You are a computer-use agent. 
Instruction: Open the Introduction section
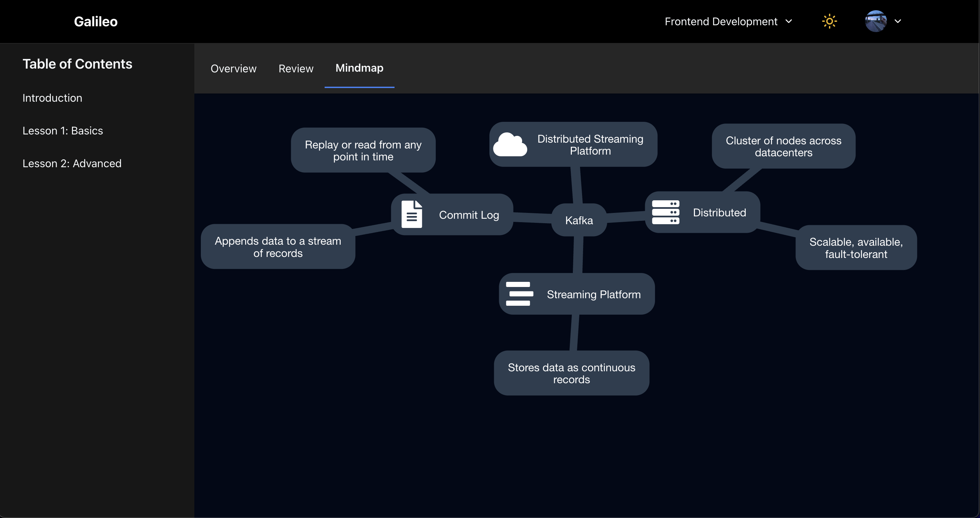tap(52, 98)
